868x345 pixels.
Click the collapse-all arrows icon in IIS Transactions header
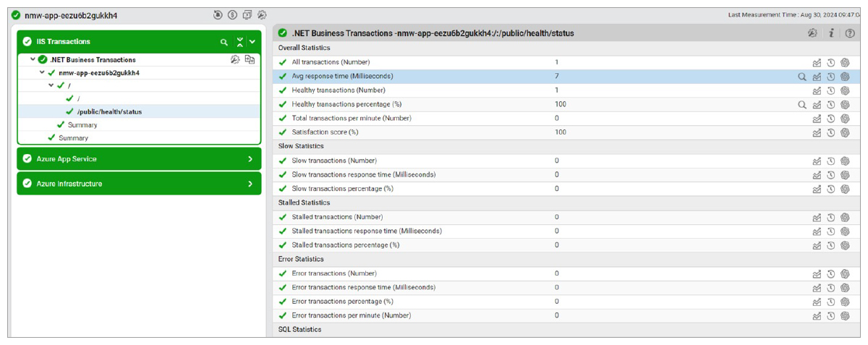pyautogui.click(x=239, y=42)
